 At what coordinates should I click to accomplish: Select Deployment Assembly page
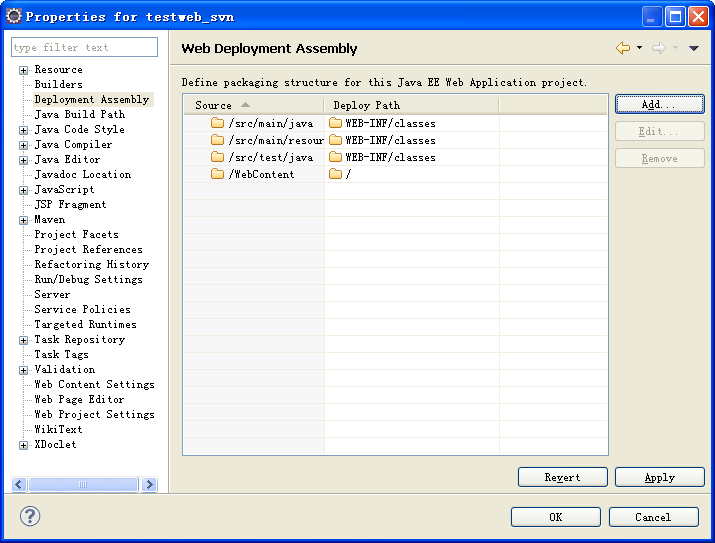[x=92, y=99]
